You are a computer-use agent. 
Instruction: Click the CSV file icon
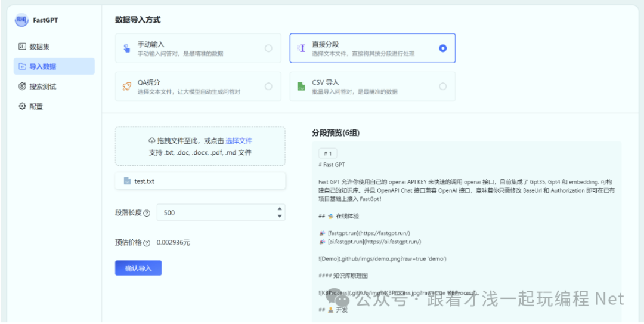(302, 87)
